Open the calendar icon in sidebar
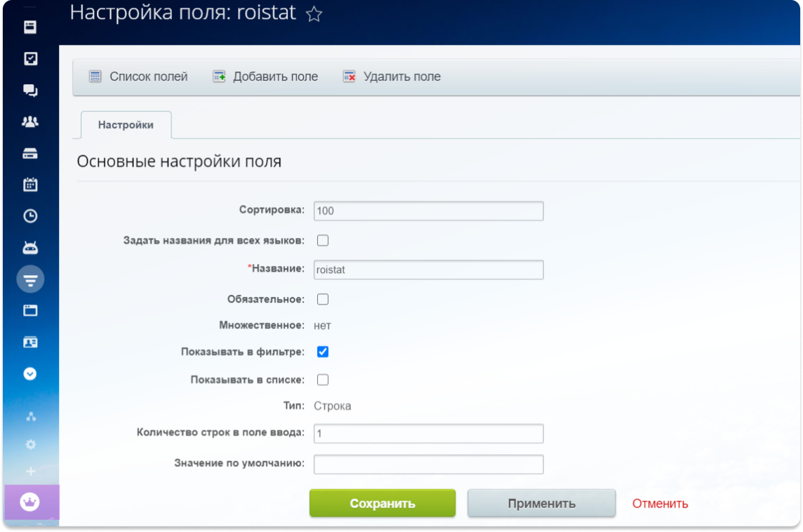The width and height of the screenshot is (803, 532). pyautogui.click(x=29, y=185)
